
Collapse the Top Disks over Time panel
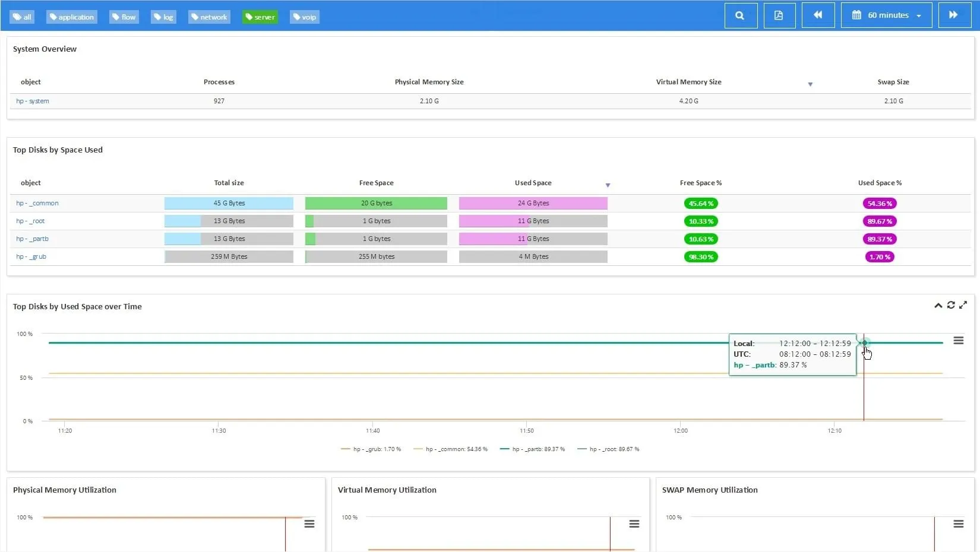(x=938, y=306)
